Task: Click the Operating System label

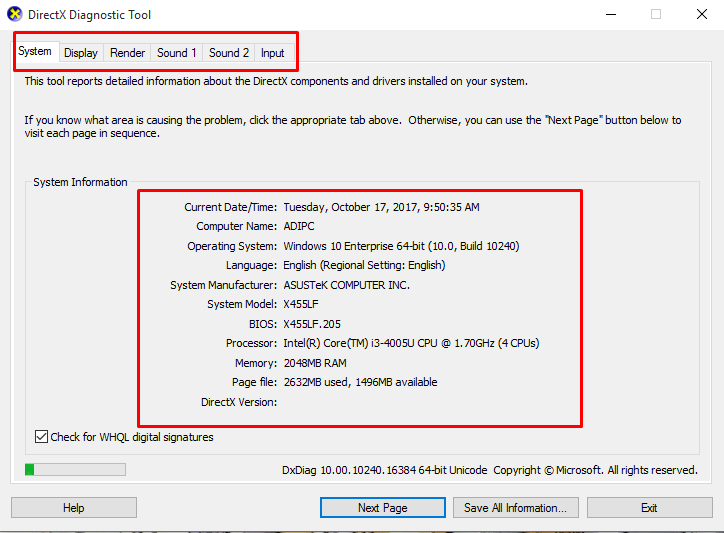Action: coord(232,246)
